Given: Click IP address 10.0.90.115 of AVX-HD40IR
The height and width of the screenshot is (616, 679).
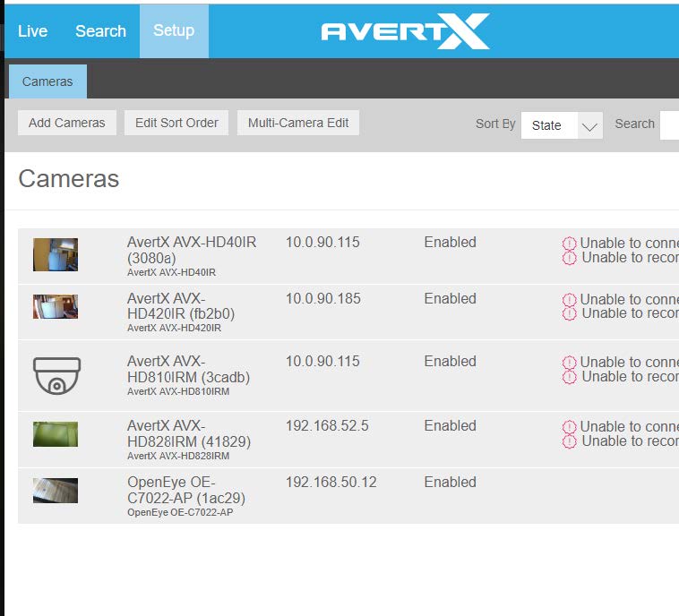Looking at the screenshot, I should [x=322, y=242].
